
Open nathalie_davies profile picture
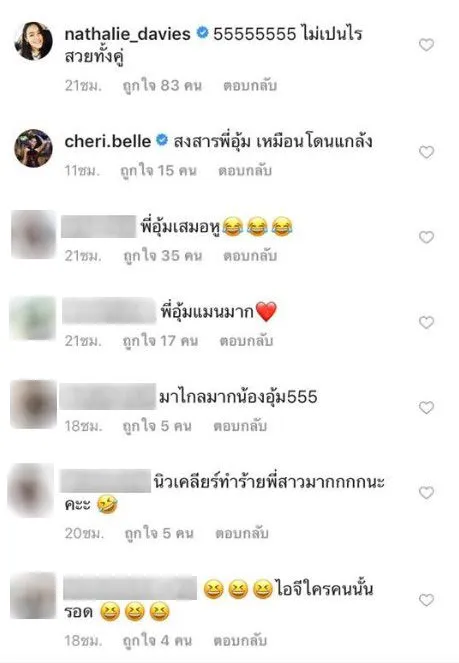pyautogui.click(x=33, y=41)
